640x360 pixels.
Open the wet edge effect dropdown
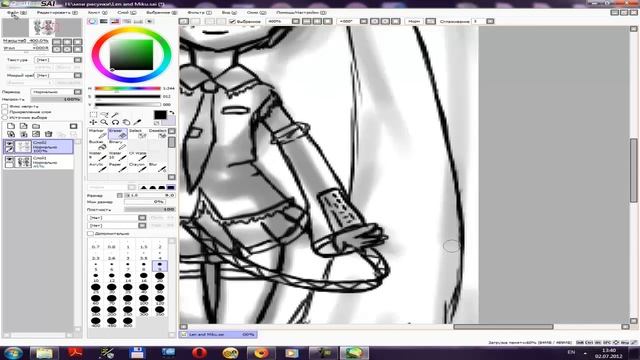coord(78,76)
